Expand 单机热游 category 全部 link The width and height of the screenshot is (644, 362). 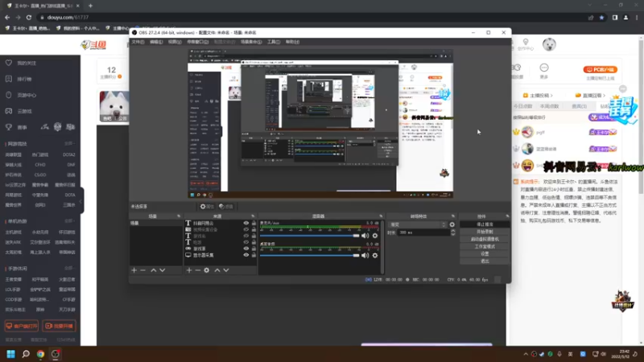[x=69, y=221]
